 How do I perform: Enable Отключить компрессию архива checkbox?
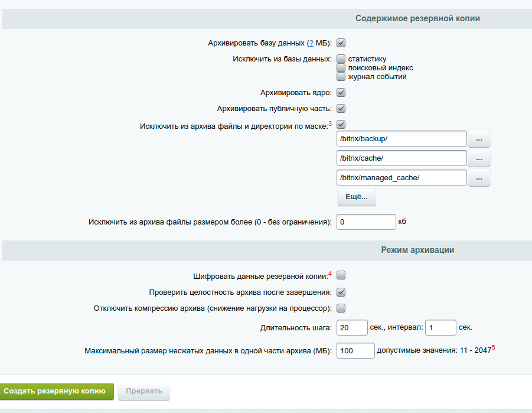(341, 308)
